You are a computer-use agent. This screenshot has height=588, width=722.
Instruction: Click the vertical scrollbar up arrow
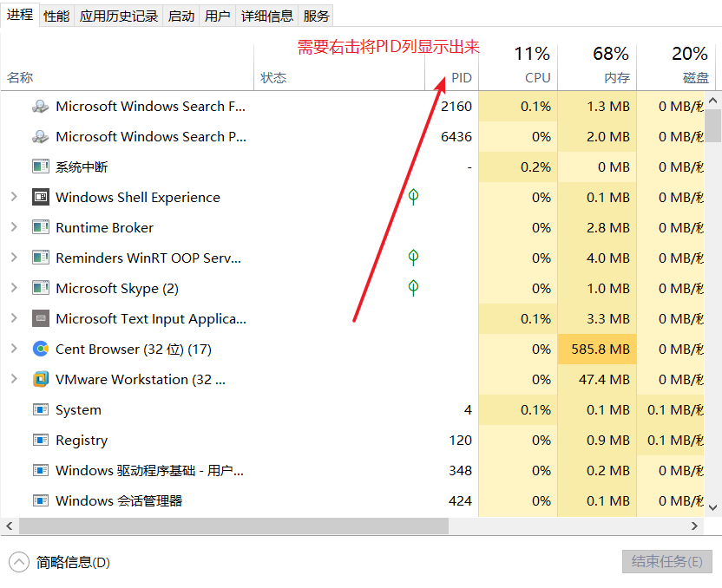(x=712, y=100)
